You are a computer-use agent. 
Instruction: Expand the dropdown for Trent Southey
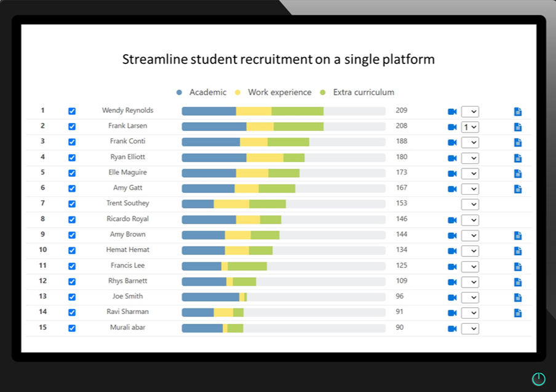pos(470,205)
